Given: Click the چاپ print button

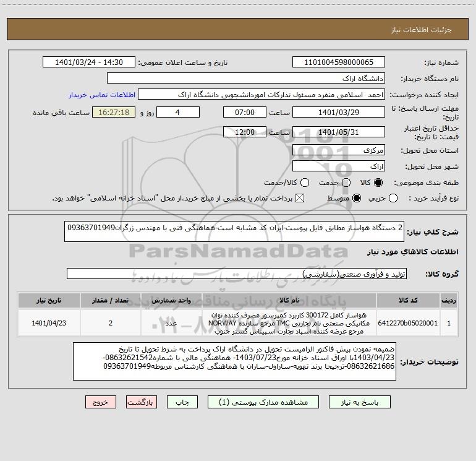Looking at the screenshot, I should 182,402.
